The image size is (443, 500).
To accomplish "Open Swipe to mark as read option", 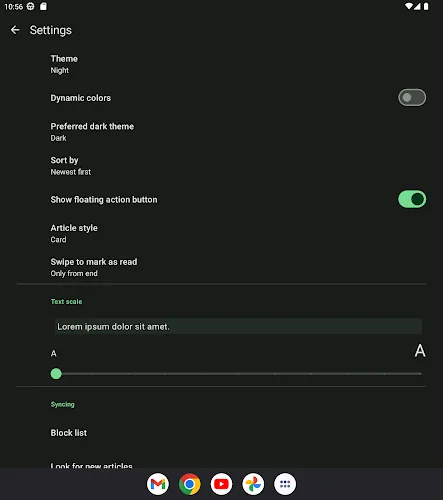I will (x=221, y=267).
